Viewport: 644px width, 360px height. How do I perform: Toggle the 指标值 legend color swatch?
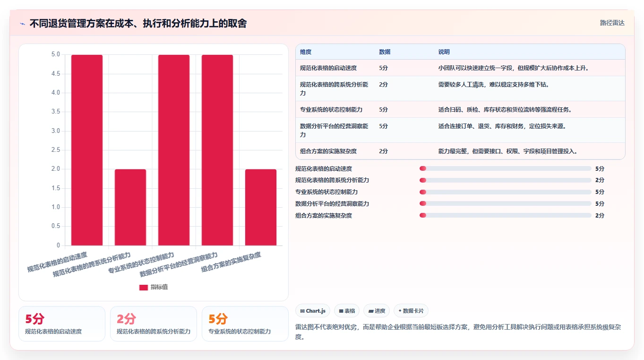(x=144, y=287)
